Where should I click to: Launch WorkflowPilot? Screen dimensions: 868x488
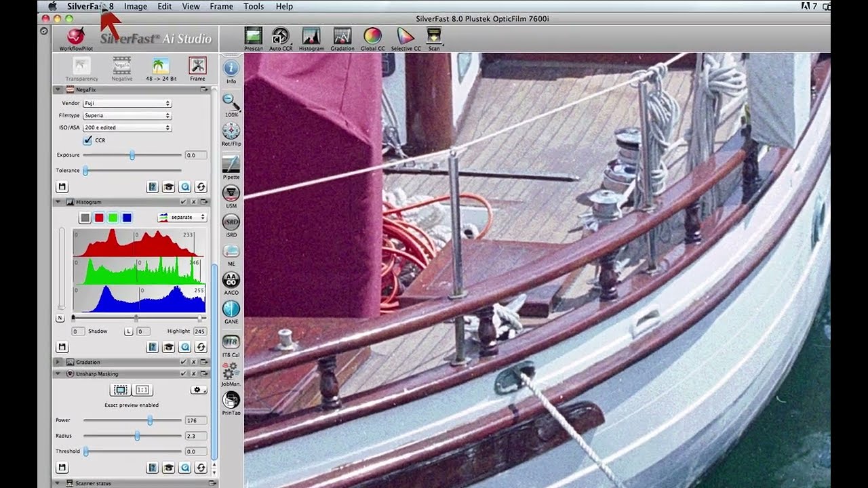(76, 38)
